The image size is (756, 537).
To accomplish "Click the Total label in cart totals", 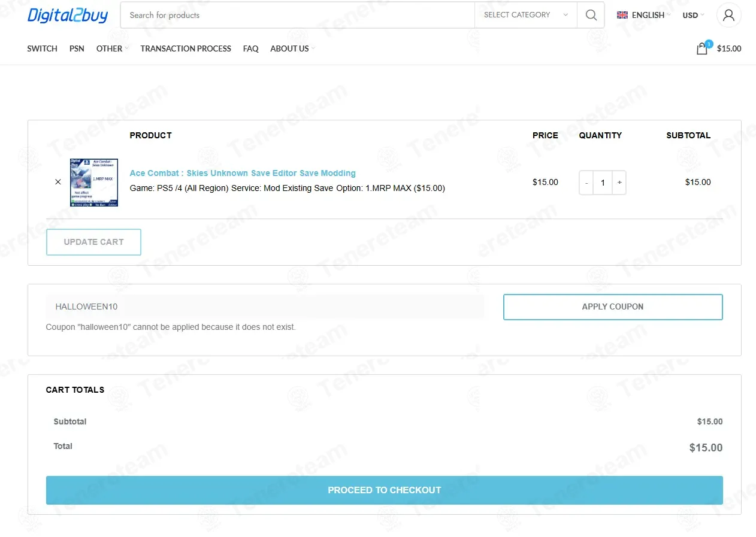I will coord(63,446).
